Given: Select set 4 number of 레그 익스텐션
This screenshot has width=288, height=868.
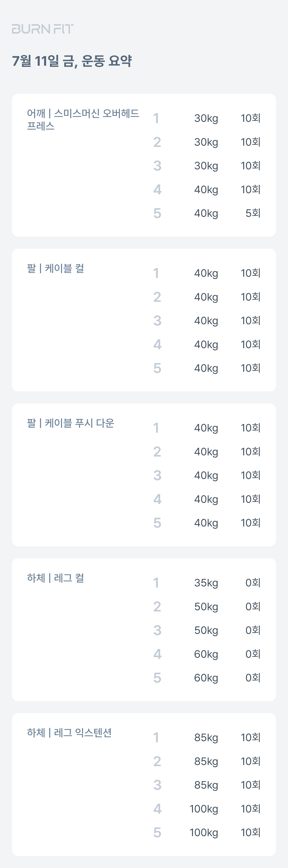Looking at the screenshot, I should 157,809.
